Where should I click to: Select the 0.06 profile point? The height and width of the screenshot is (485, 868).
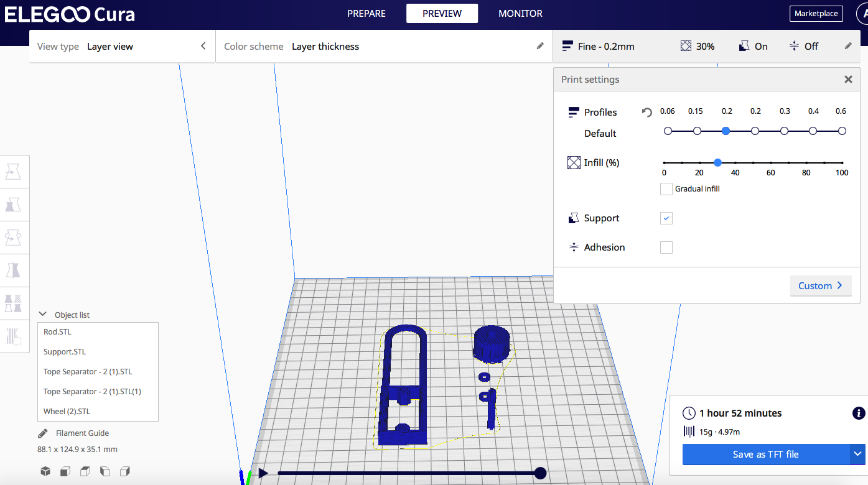pos(668,131)
